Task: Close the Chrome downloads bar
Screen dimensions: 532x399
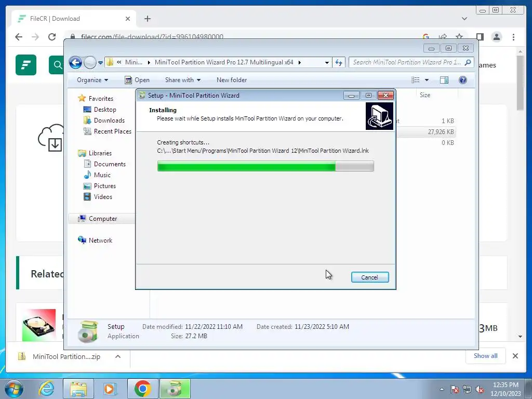Action: (515, 356)
